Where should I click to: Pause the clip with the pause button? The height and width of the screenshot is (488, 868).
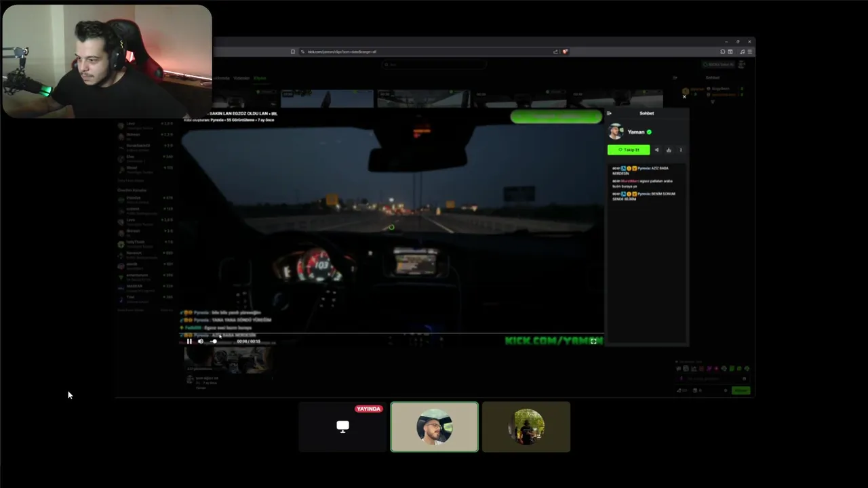coord(189,341)
